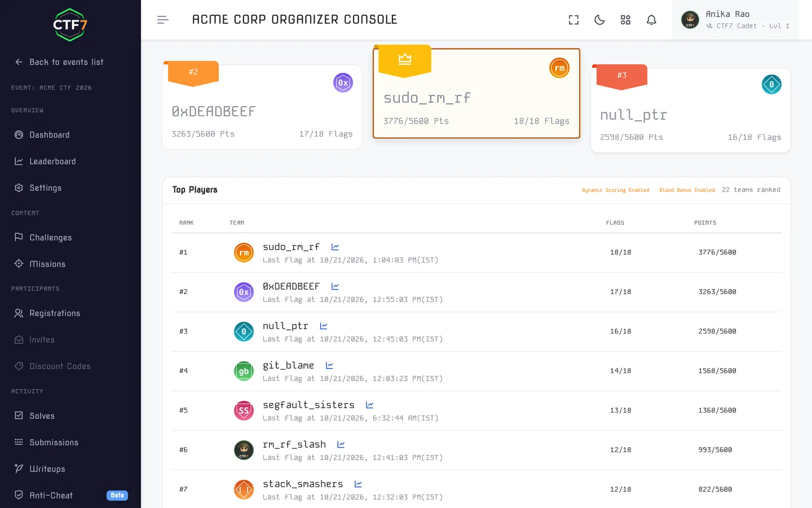View score graph for segfault_sisters row

point(370,405)
